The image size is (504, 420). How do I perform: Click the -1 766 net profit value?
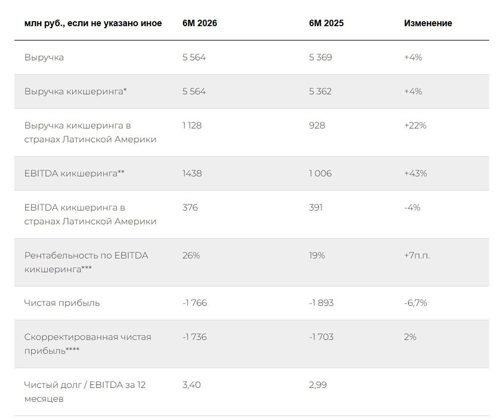pos(195,303)
